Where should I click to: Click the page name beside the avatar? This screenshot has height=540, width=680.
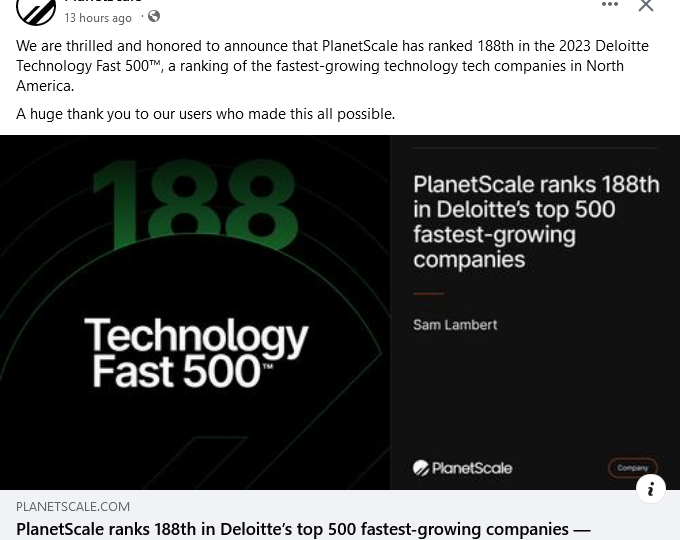click(103, 2)
